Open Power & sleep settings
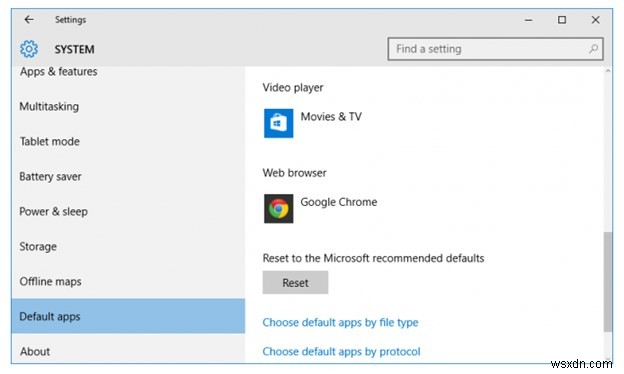The height and width of the screenshot is (374, 624). pos(128,212)
